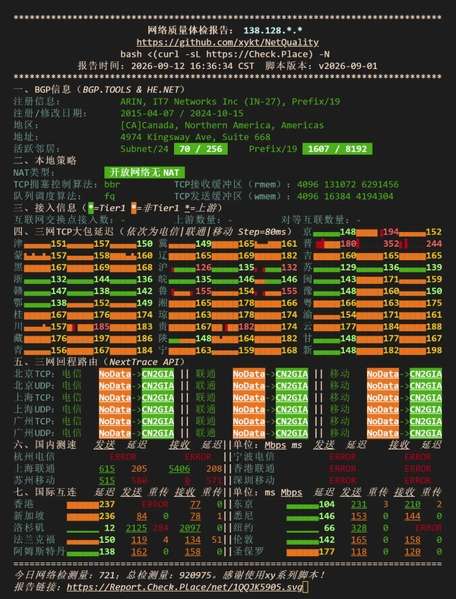
Task: Open the Report.Check.Place svg report link
Action: coord(184,587)
